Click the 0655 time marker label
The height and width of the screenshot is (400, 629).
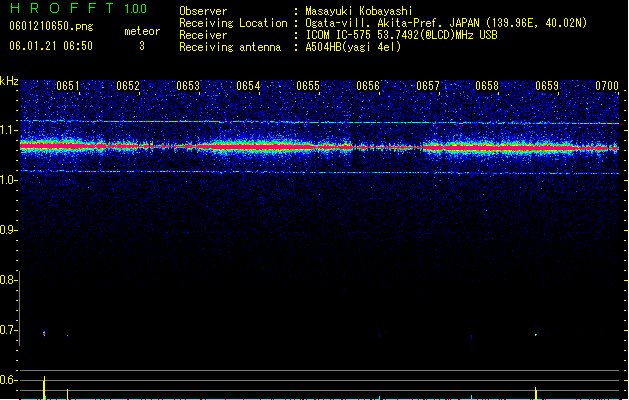[x=308, y=86]
